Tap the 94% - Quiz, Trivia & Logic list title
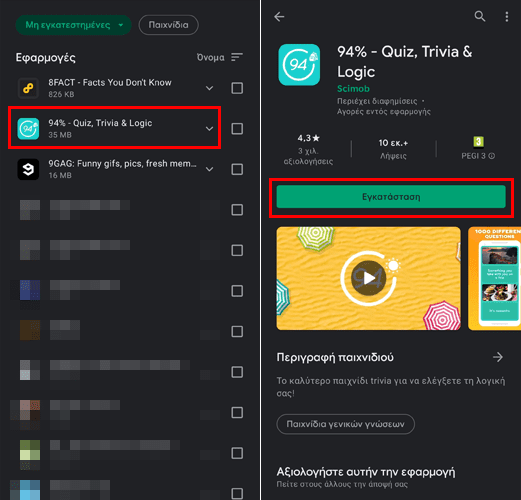The height and width of the screenshot is (500, 521). 100,123
